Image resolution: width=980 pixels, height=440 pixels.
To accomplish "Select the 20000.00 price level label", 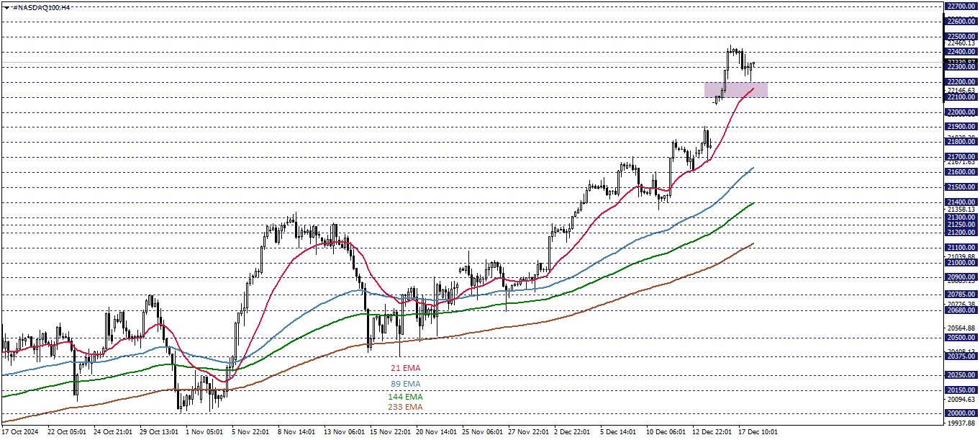I will (961, 413).
